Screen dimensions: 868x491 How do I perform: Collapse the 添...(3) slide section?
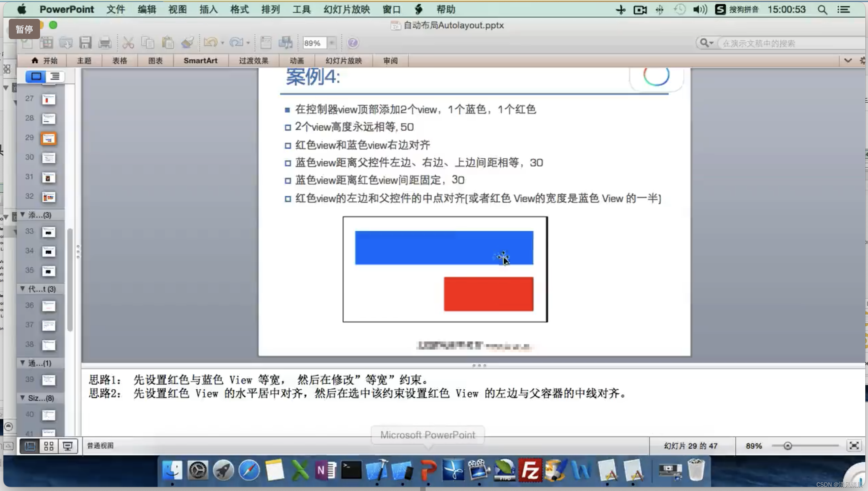(x=23, y=215)
